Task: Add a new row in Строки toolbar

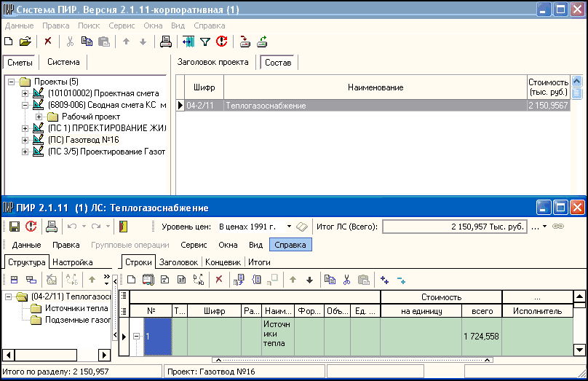Action: coord(131,280)
